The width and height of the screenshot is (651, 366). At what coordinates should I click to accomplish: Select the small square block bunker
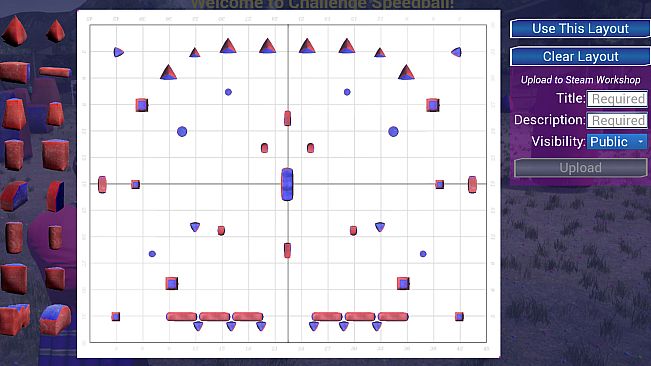coord(55,278)
